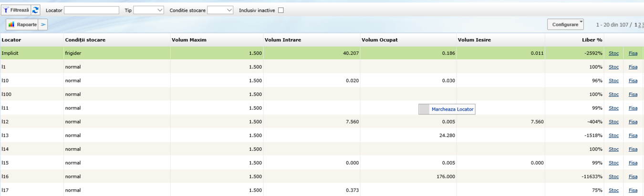Click the Filtrează funnel button
This screenshot has height=196, width=644.
click(16, 10)
